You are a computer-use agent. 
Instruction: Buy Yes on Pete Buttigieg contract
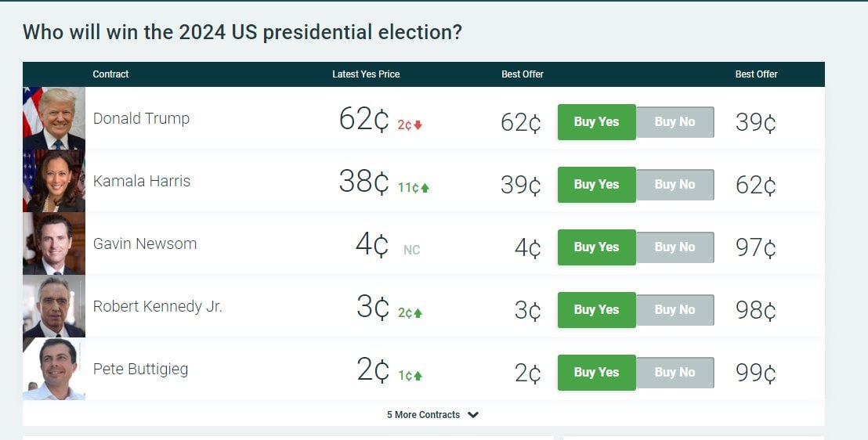(x=596, y=373)
